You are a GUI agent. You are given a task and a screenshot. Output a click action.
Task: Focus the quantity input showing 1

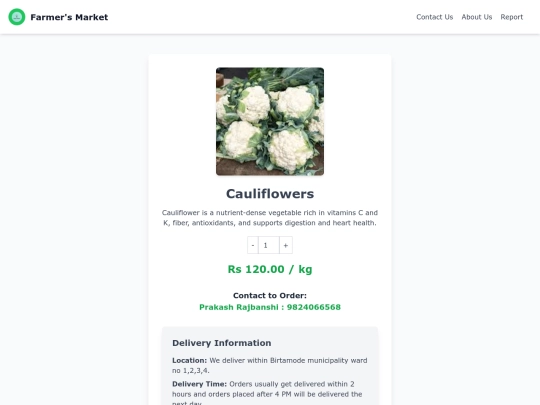click(x=269, y=245)
